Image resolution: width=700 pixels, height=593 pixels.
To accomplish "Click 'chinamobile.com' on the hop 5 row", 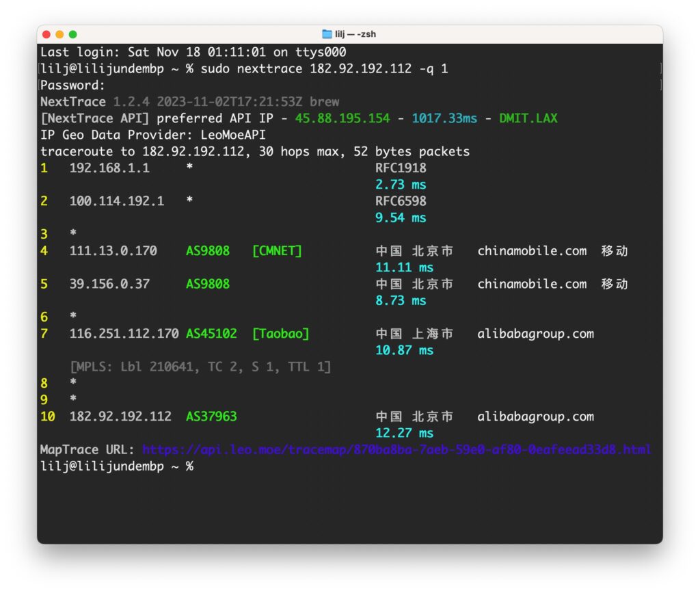I will (x=532, y=283).
